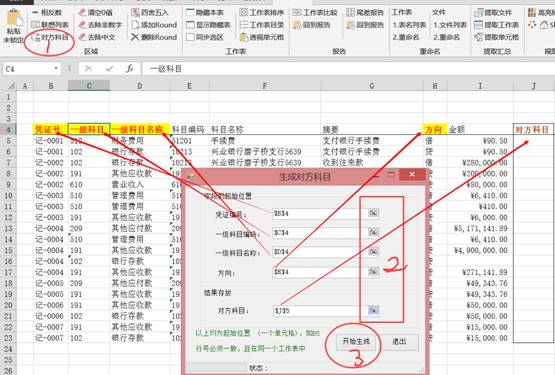Image resolution: width=555 pixels, height=375 pixels.
Task: Click the 对方科目 ribbon button
Action: pos(50,37)
